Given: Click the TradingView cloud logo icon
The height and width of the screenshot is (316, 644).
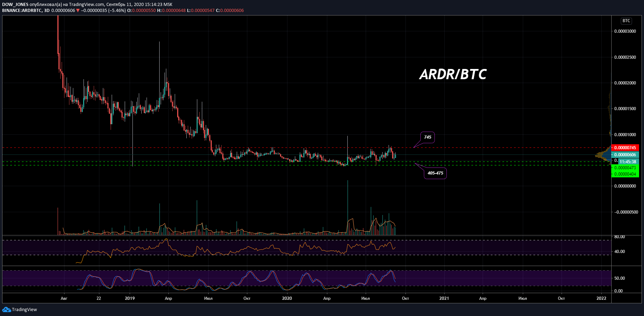Looking at the screenshot, I should (x=6, y=310).
